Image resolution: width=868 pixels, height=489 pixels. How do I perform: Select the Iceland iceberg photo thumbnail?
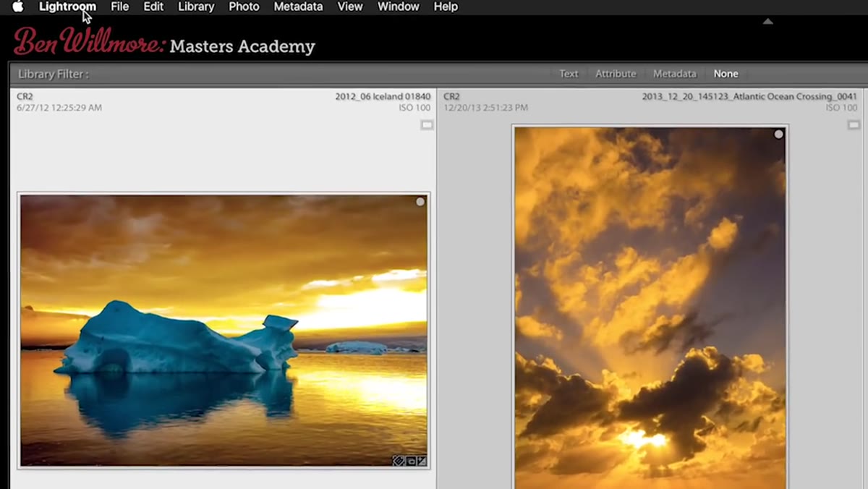224,331
